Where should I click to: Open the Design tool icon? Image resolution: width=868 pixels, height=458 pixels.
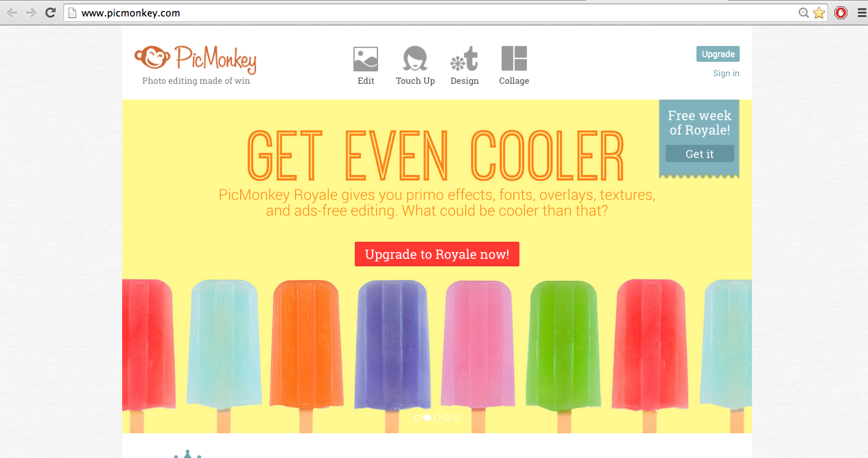pos(464,59)
